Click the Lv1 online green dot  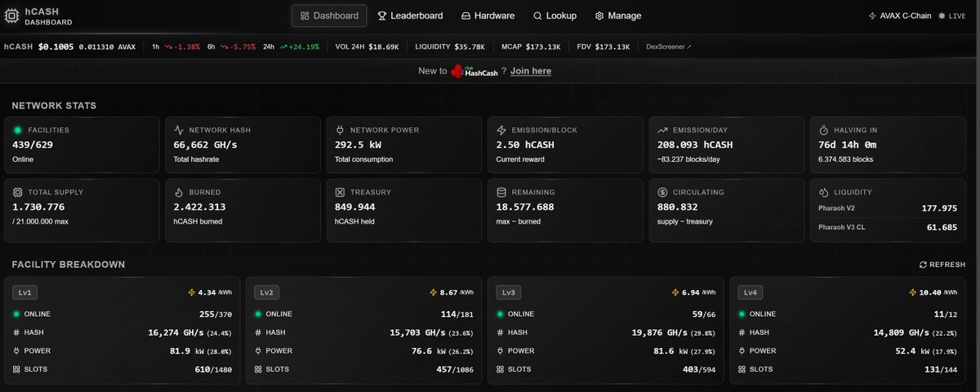(17, 314)
